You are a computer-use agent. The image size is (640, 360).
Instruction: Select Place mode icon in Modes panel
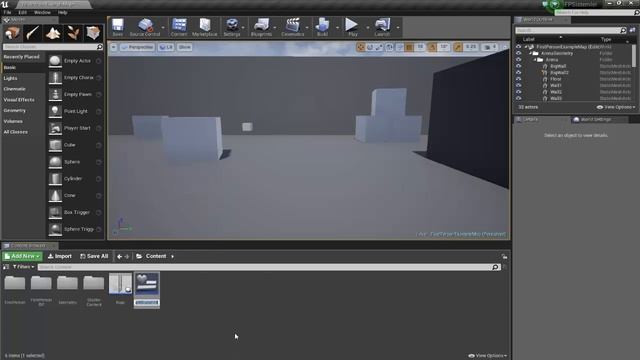[13, 33]
